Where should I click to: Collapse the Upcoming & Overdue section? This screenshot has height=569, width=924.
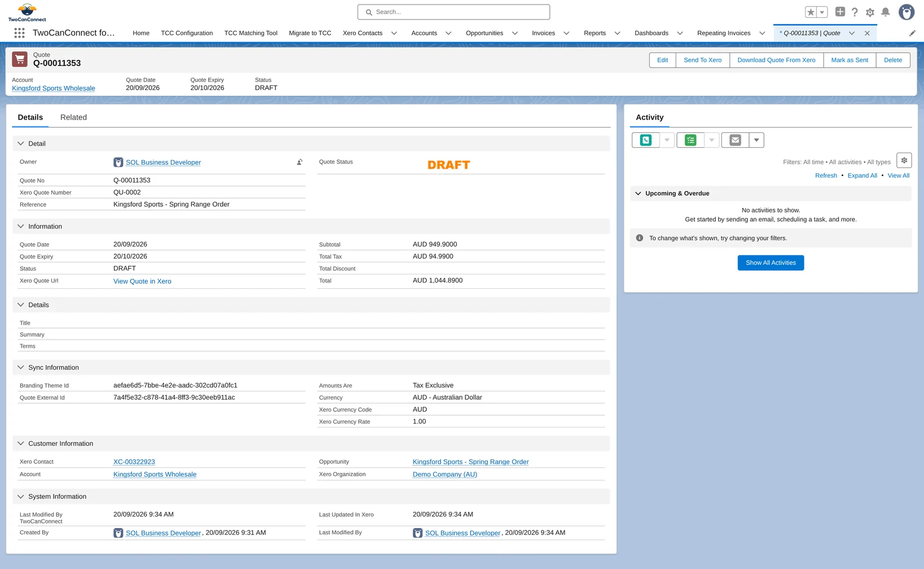click(x=638, y=194)
